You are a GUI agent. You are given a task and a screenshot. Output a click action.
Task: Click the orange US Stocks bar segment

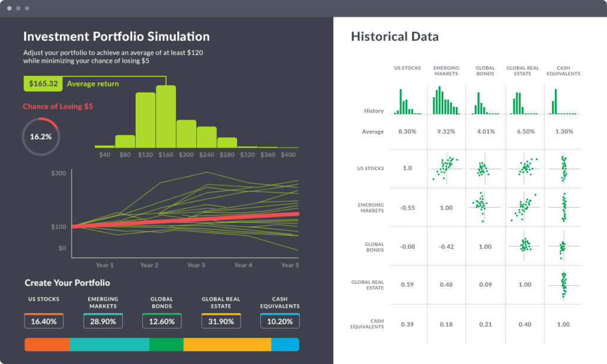click(47, 344)
